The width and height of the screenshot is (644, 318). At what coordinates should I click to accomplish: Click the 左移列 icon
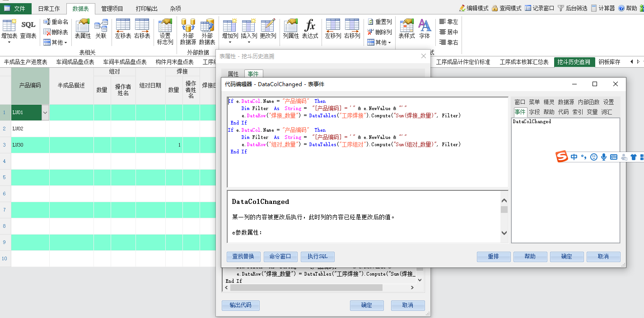[333, 28]
